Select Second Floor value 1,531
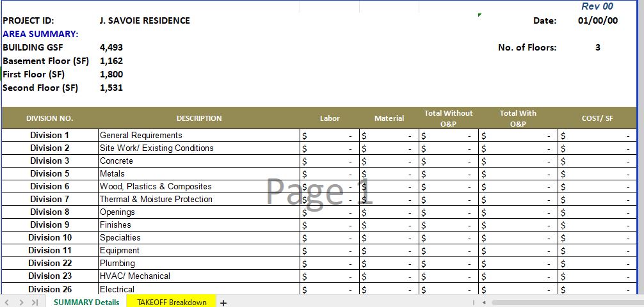Screen dimensions: 644x307 (x=111, y=88)
